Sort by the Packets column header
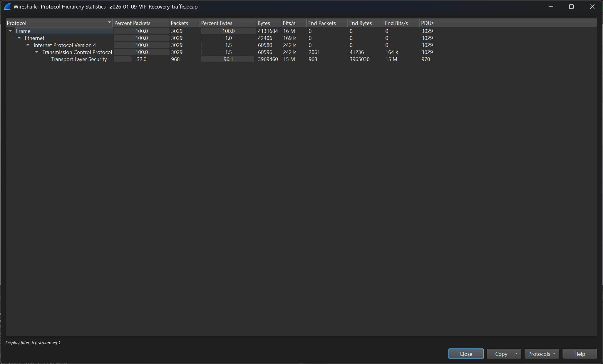 184,23
